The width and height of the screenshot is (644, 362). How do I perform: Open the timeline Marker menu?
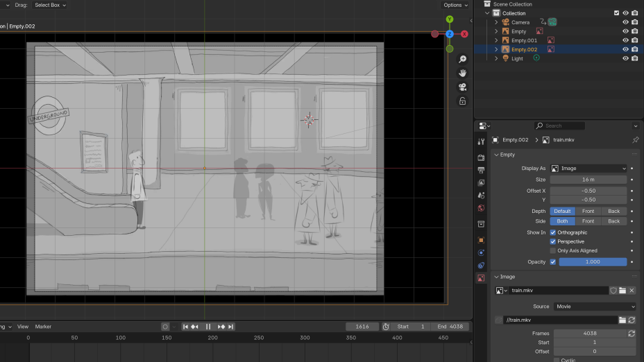43,327
